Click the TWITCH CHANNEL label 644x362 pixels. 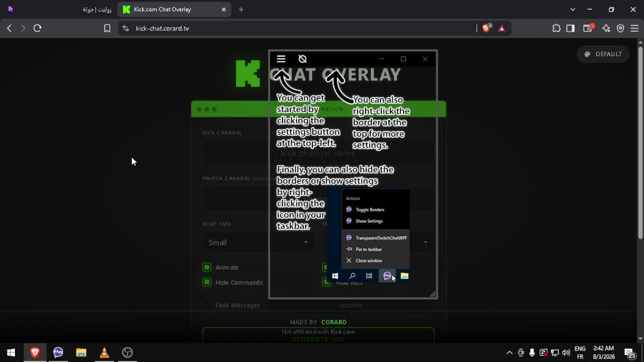tap(226, 178)
